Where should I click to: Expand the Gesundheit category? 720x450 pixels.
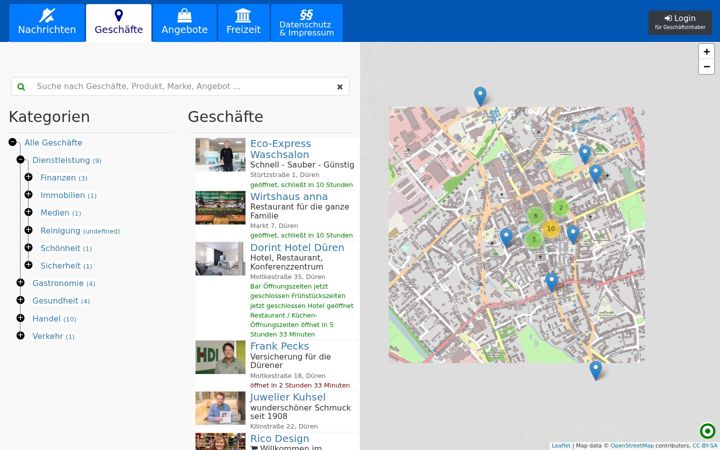coord(20,300)
